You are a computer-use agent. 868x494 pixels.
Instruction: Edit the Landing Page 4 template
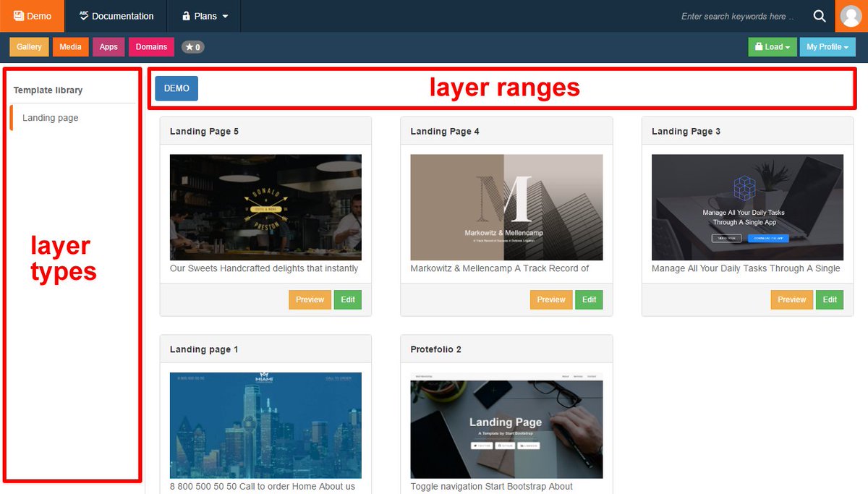coord(589,299)
